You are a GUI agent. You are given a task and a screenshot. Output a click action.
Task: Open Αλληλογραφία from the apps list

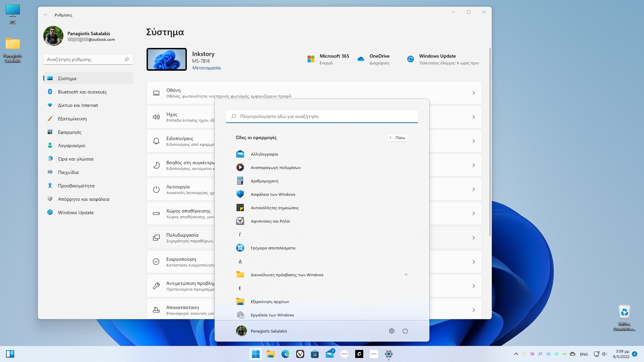pyautogui.click(x=265, y=154)
